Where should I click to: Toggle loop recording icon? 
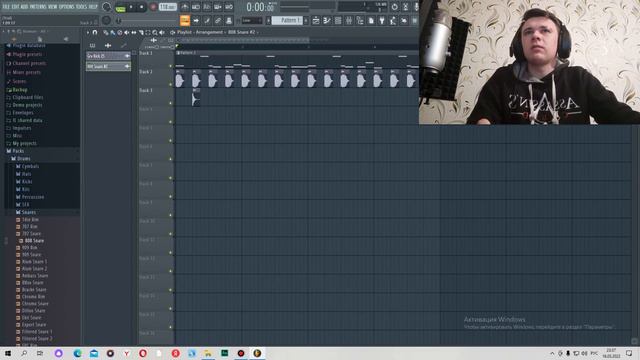point(229,7)
